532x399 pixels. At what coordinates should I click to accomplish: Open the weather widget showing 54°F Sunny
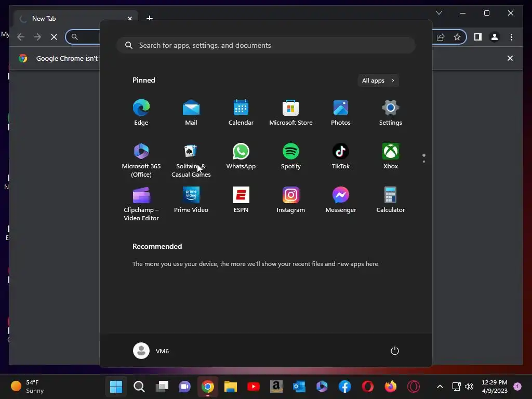(28, 386)
